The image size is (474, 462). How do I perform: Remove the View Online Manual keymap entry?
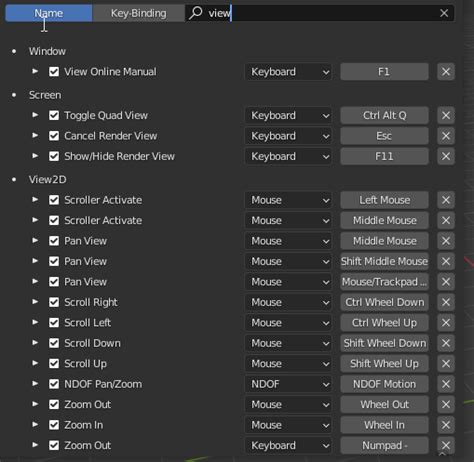coord(446,72)
